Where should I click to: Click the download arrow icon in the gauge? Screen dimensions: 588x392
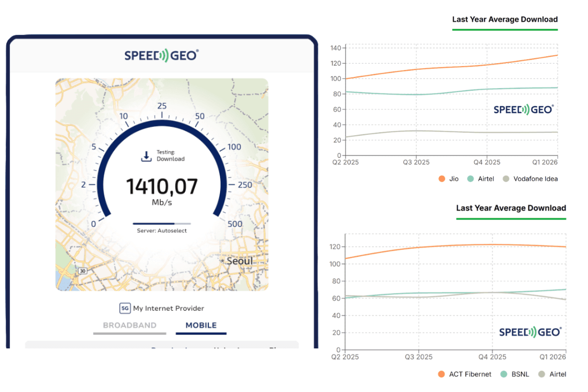tap(146, 155)
